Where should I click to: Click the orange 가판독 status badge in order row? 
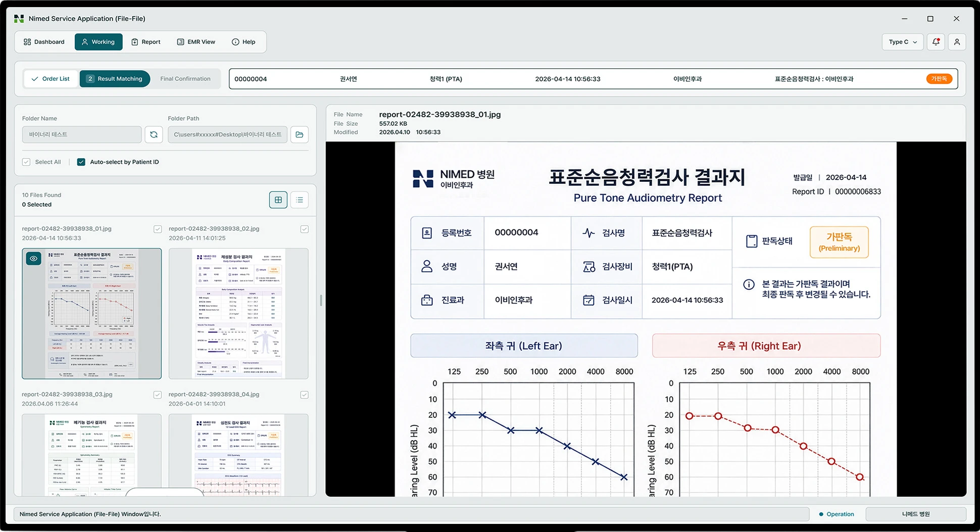click(x=939, y=79)
